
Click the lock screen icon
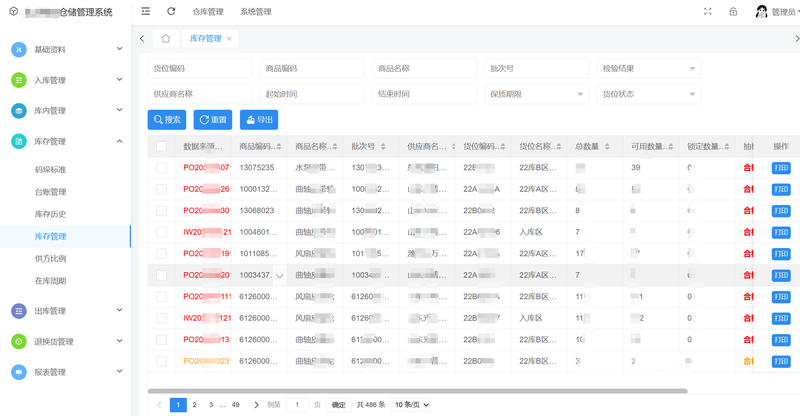pos(733,12)
